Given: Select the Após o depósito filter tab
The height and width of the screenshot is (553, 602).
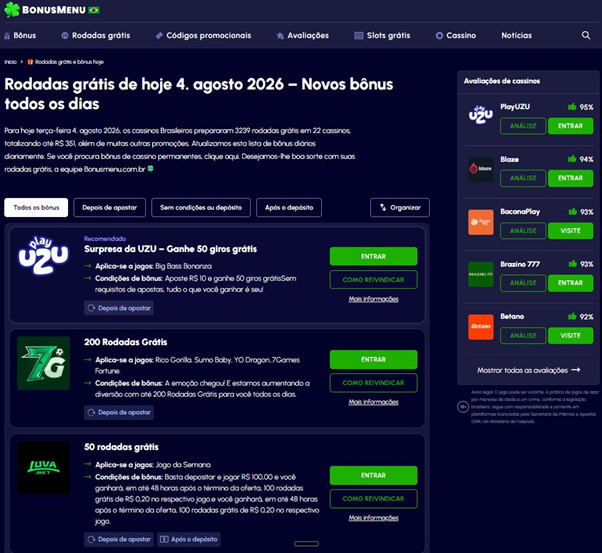Looking at the screenshot, I should (x=289, y=207).
